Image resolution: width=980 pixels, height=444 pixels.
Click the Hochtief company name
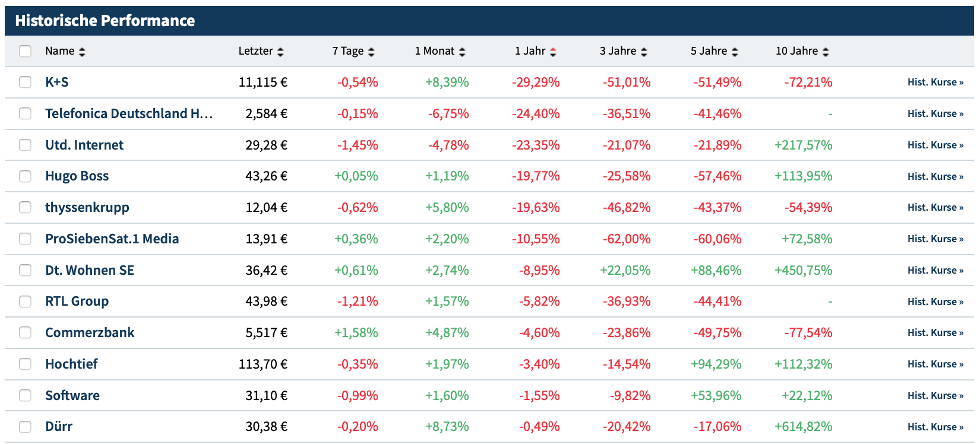point(71,364)
